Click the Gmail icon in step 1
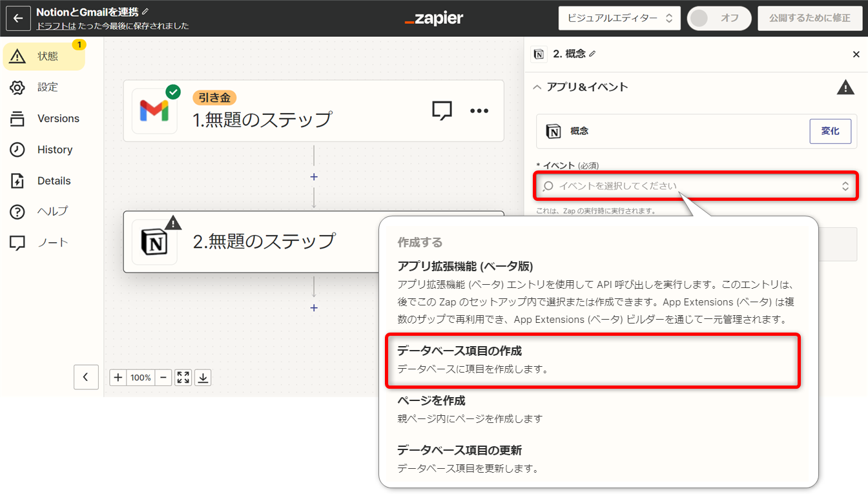 154,111
